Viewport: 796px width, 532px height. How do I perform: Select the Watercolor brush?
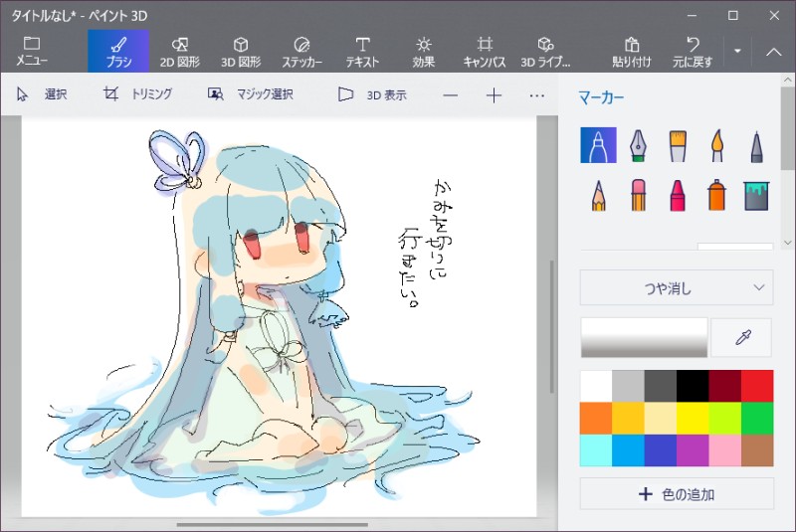coord(716,145)
